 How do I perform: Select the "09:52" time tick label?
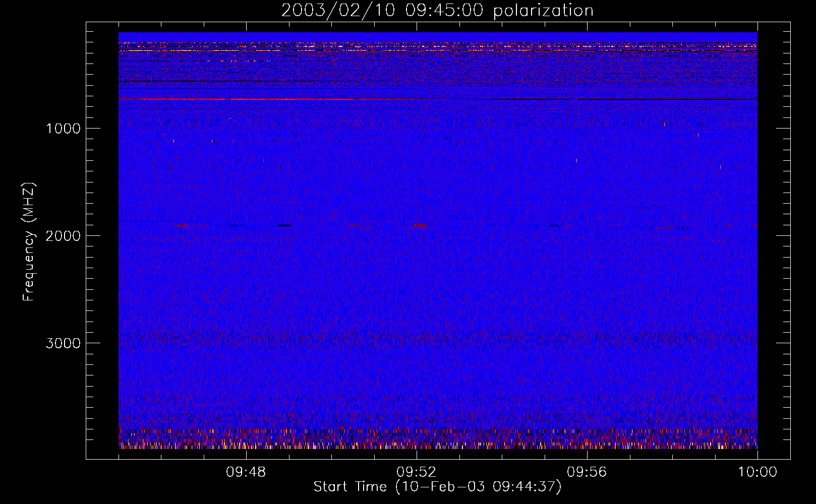(x=417, y=472)
